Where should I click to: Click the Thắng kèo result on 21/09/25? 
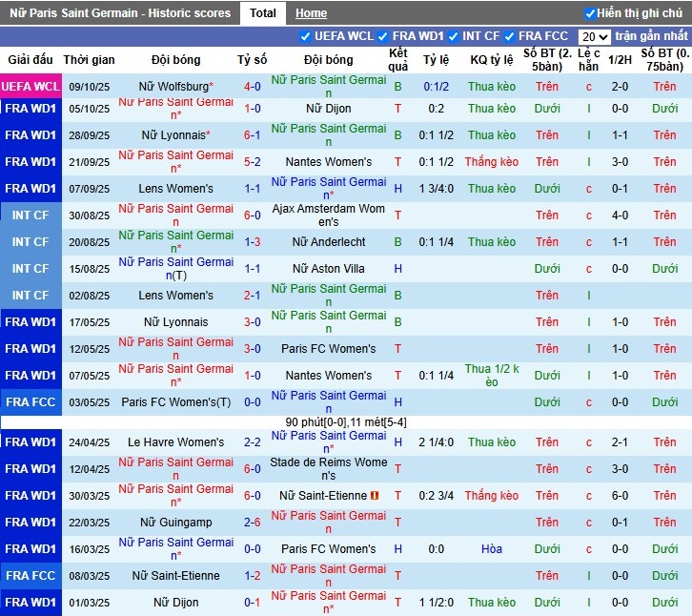coord(492,162)
